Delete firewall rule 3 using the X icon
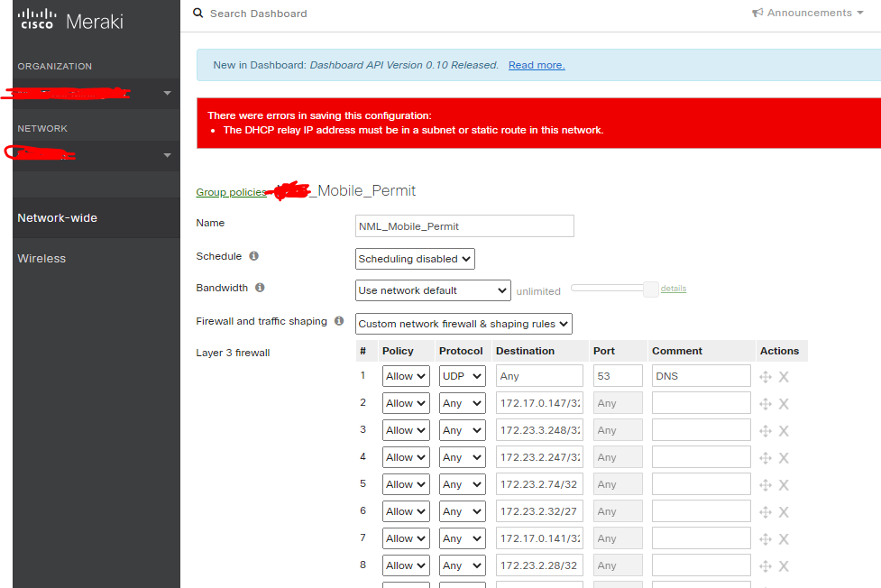The width and height of the screenshot is (881, 588). point(783,430)
